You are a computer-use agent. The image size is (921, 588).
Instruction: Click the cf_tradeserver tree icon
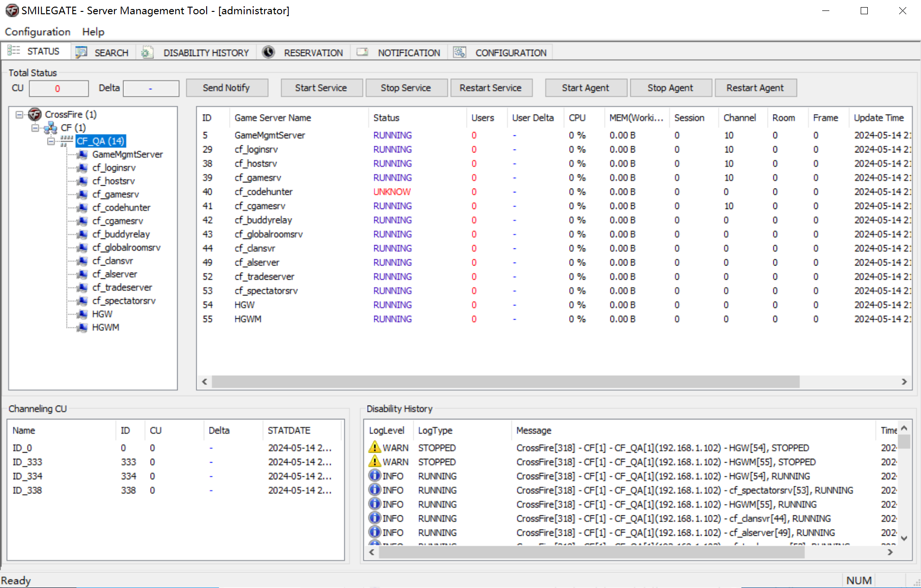[82, 287]
